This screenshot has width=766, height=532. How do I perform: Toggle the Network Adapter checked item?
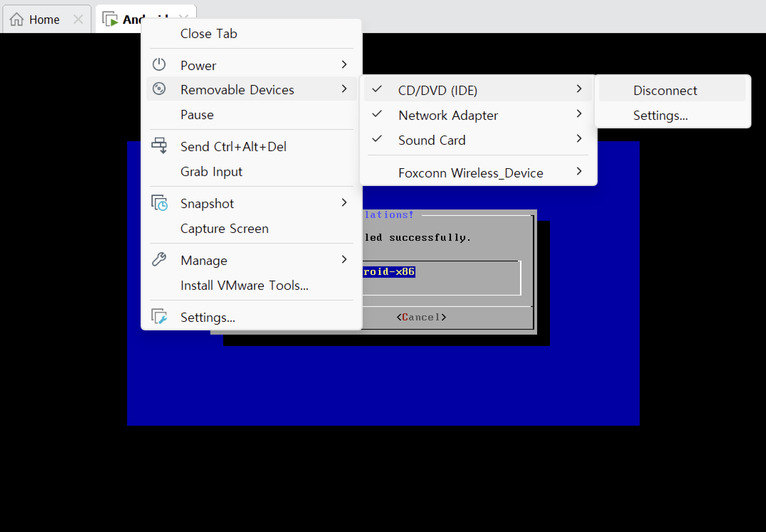[448, 115]
